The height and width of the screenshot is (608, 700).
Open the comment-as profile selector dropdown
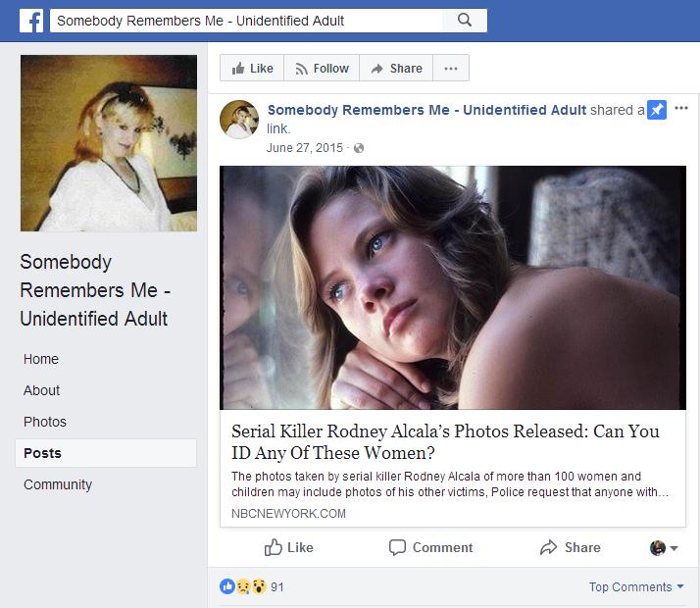pos(664,548)
